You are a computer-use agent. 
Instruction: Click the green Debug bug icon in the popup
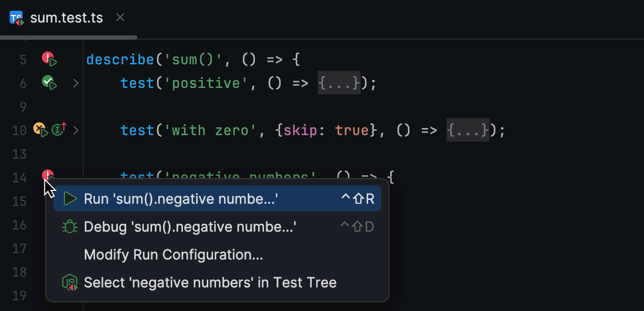pyautogui.click(x=70, y=227)
